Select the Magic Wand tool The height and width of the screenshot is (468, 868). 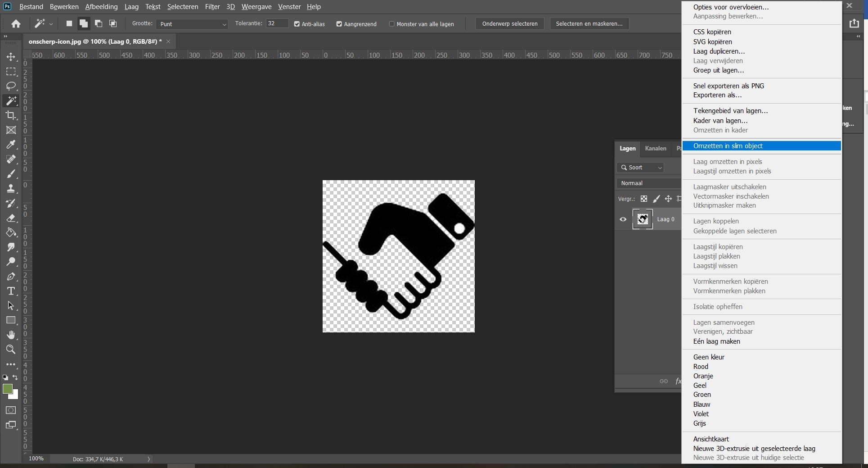click(11, 100)
